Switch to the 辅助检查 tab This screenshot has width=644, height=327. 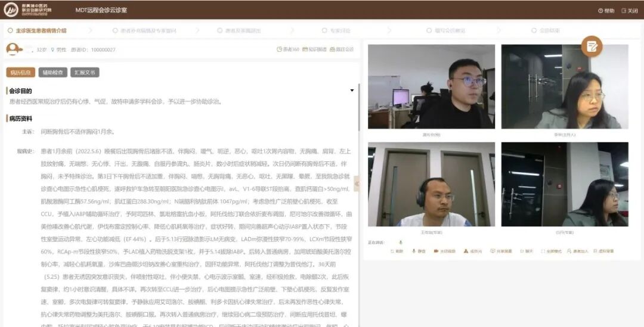pyautogui.click(x=53, y=72)
